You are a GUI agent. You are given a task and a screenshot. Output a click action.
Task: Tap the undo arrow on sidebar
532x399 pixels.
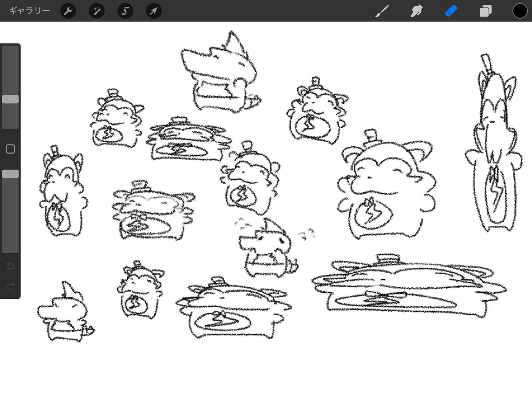[10, 266]
